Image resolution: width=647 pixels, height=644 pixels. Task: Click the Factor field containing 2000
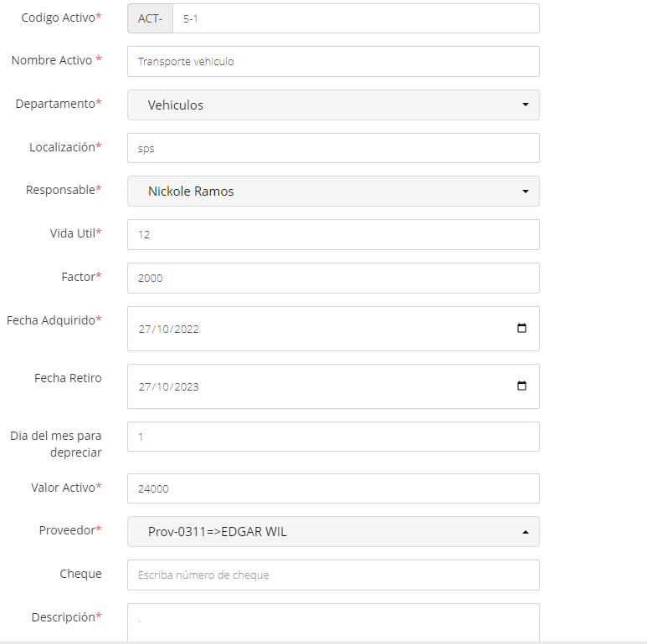333,278
